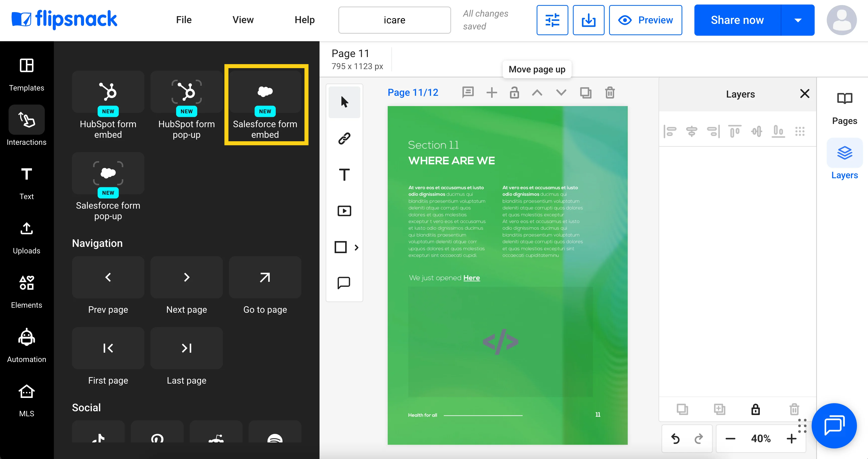This screenshot has height=459, width=868.
Task: Expand the shapes tool arrow
Action: click(357, 248)
